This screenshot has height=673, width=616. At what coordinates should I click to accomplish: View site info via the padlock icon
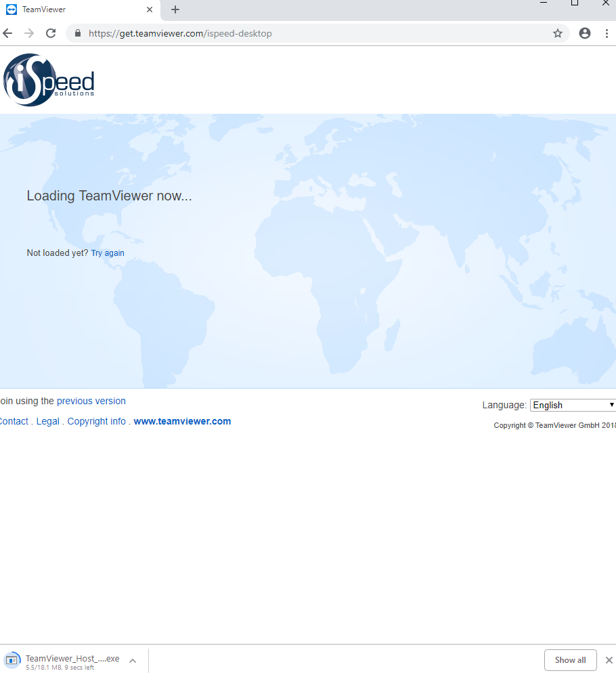78,33
